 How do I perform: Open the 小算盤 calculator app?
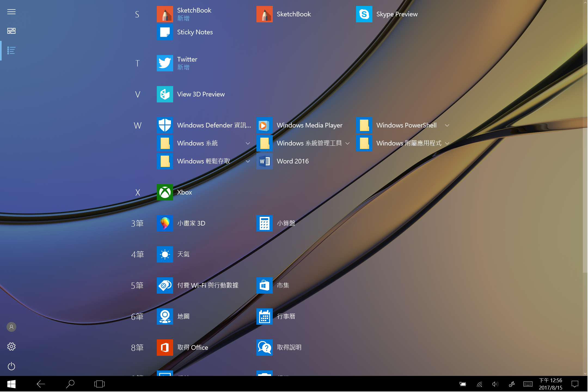(303, 223)
